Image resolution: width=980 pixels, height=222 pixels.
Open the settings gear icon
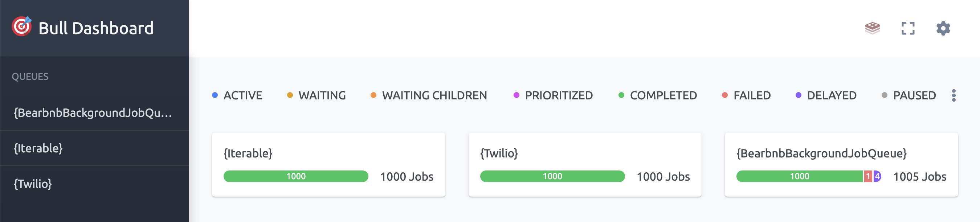point(943,28)
